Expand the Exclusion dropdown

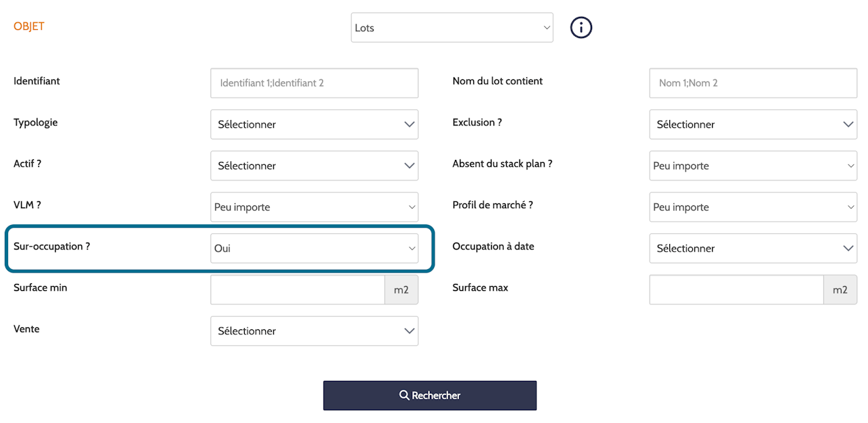pyautogui.click(x=753, y=124)
